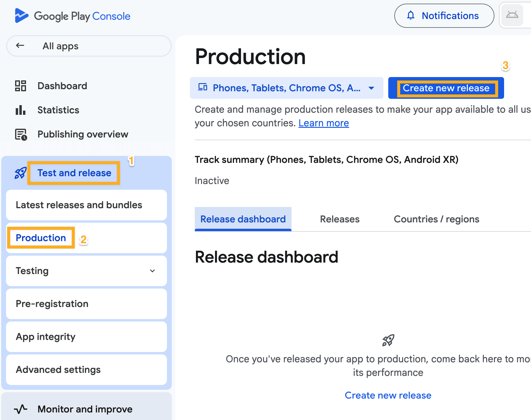Go back to All apps
Viewport: 531px width, 420px height.
89,46
